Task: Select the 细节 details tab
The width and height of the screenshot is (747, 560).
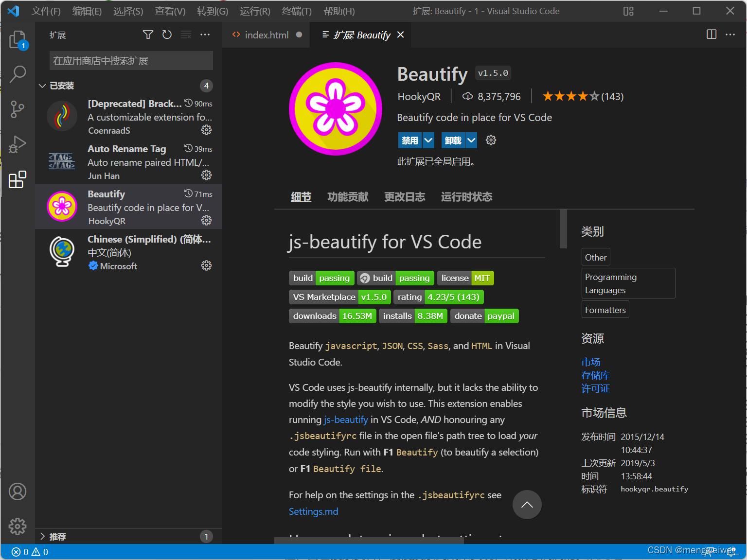Action: pos(301,197)
